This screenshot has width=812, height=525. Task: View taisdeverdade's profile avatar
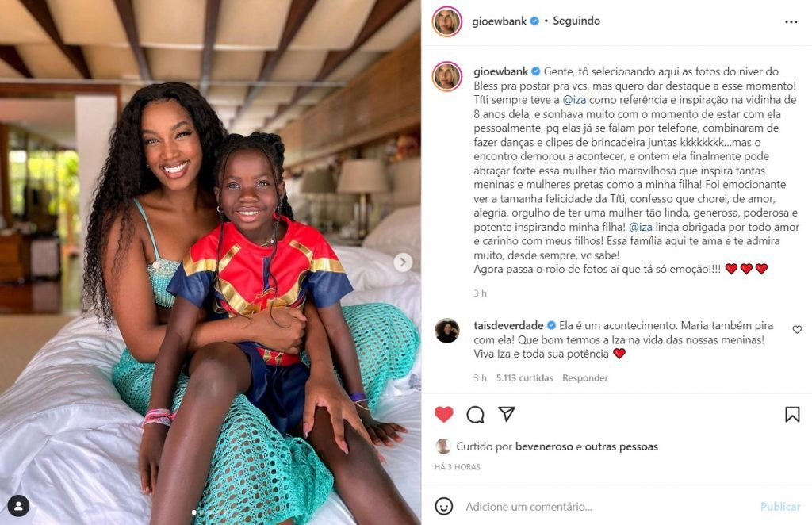pyautogui.click(x=446, y=331)
